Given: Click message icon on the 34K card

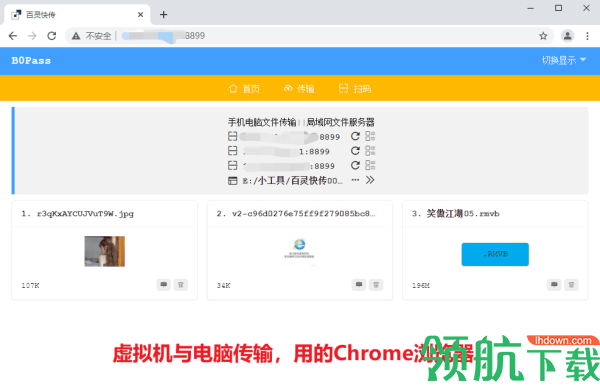Looking at the screenshot, I should click(x=359, y=285).
